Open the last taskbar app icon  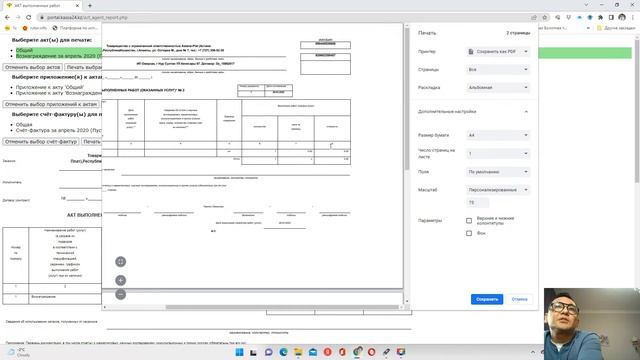coord(401,352)
